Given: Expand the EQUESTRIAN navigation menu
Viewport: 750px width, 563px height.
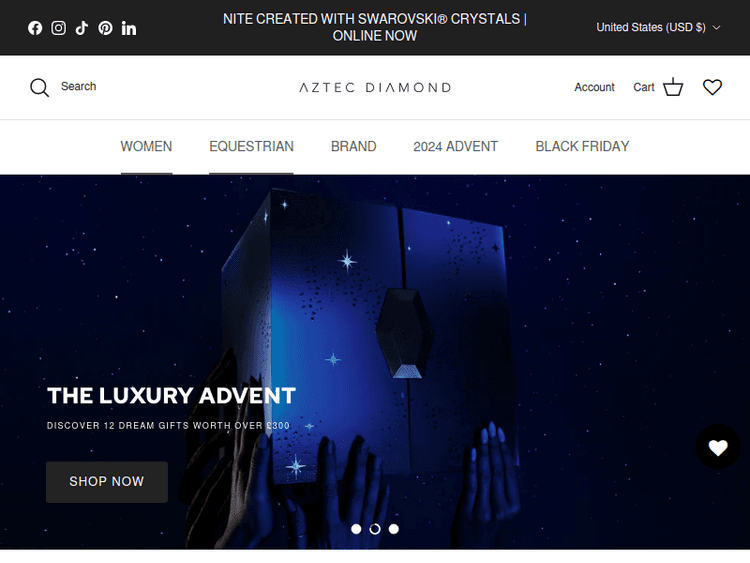Looking at the screenshot, I should pyautogui.click(x=251, y=146).
